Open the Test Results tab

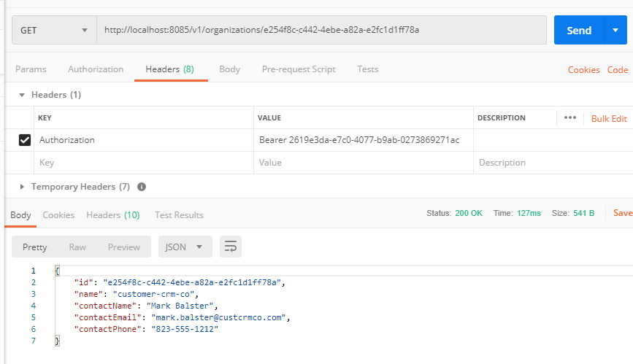pyautogui.click(x=179, y=215)
